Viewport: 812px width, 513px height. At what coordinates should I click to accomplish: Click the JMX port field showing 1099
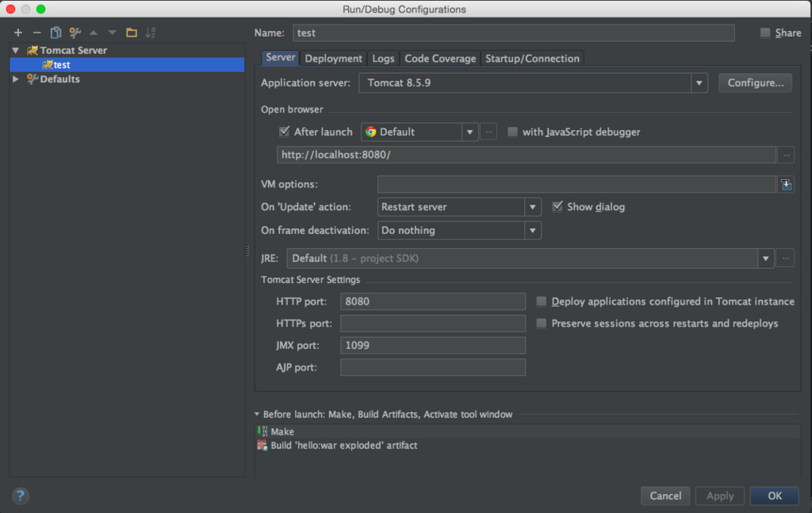pos(433,345)
